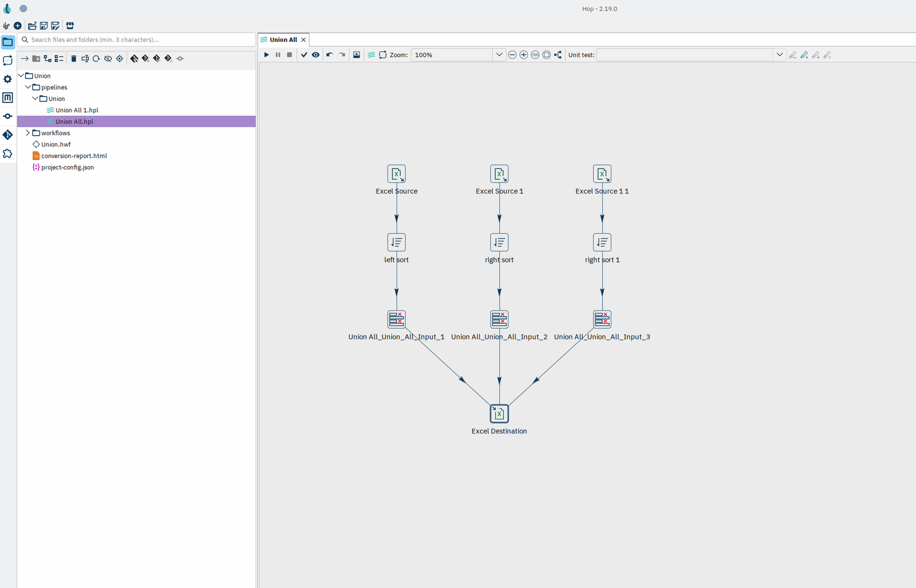
Task: Verify the pipeline with the checkmark icon
Action: (304, 55)
